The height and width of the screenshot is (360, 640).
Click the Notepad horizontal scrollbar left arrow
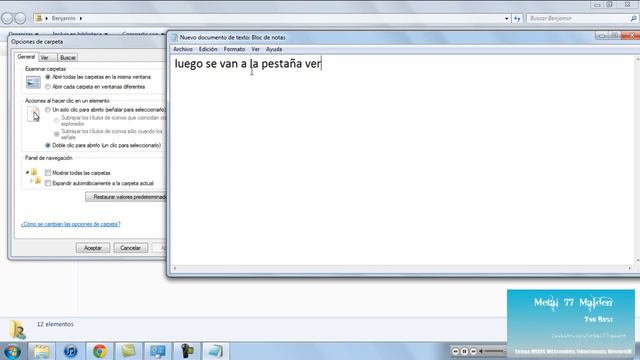point(175,269)
